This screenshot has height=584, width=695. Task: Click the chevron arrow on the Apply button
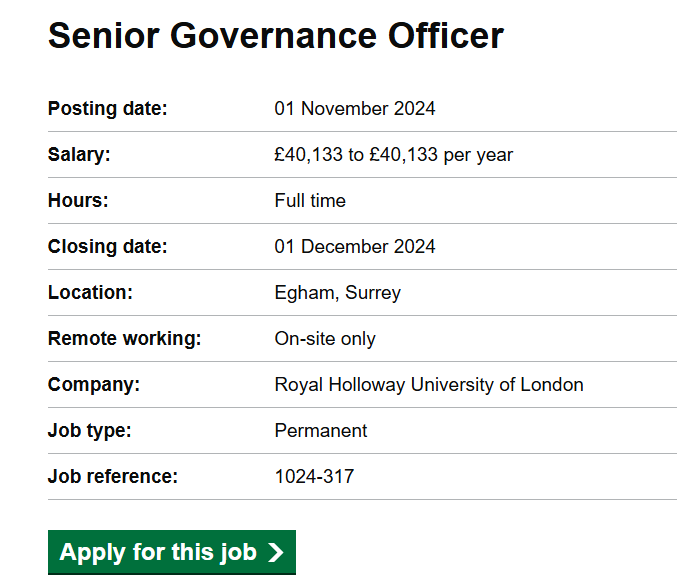click(275, 553)
